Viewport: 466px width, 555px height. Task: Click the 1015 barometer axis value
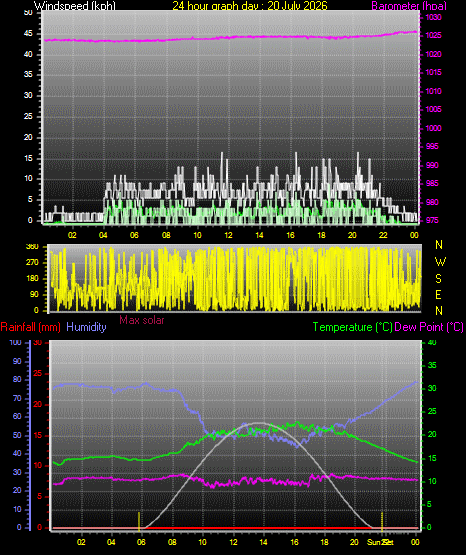pos(433,72)
